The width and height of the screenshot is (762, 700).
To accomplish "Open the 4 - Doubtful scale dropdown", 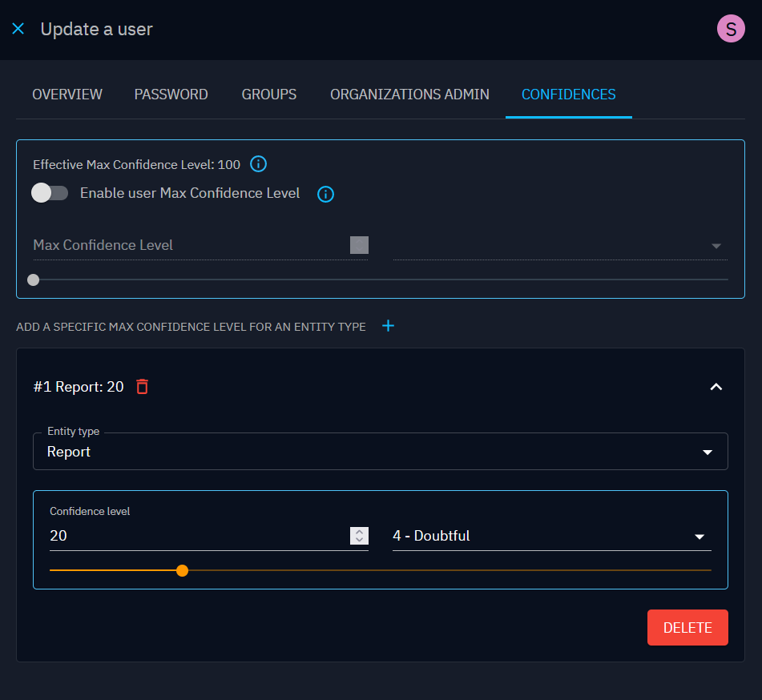I will (x=551, y=536).
